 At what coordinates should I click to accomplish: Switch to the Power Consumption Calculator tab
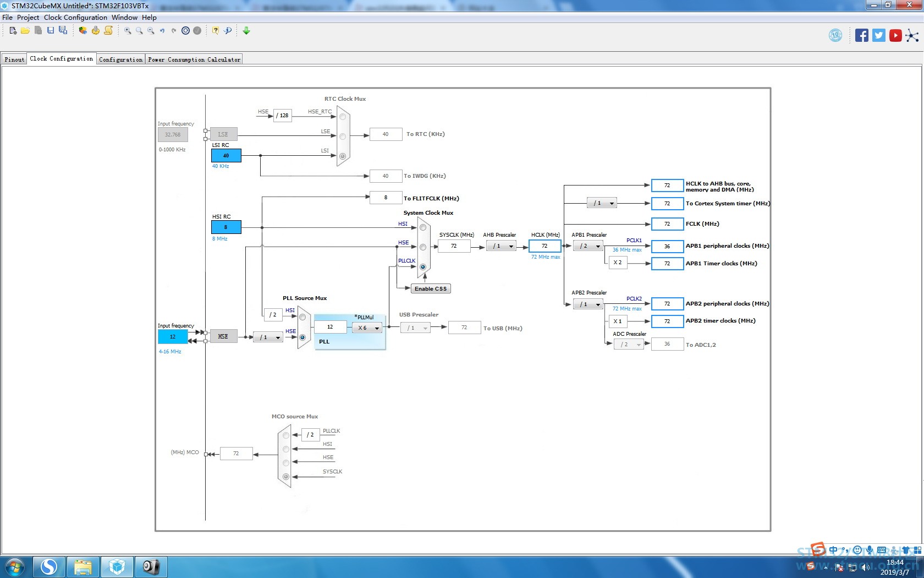pyautogui.click(x=194, y=59)
